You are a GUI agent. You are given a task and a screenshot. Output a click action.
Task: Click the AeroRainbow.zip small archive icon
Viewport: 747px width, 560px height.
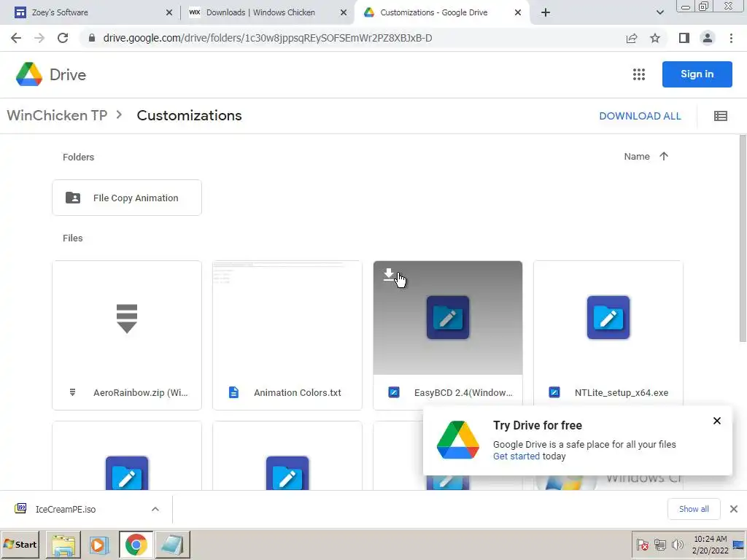(x=72, y=392)
